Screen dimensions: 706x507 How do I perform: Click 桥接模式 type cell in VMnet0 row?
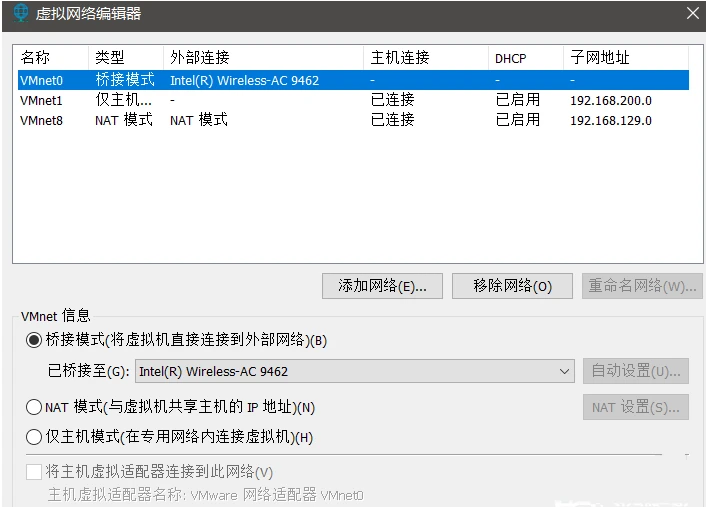tap(125, 80)
